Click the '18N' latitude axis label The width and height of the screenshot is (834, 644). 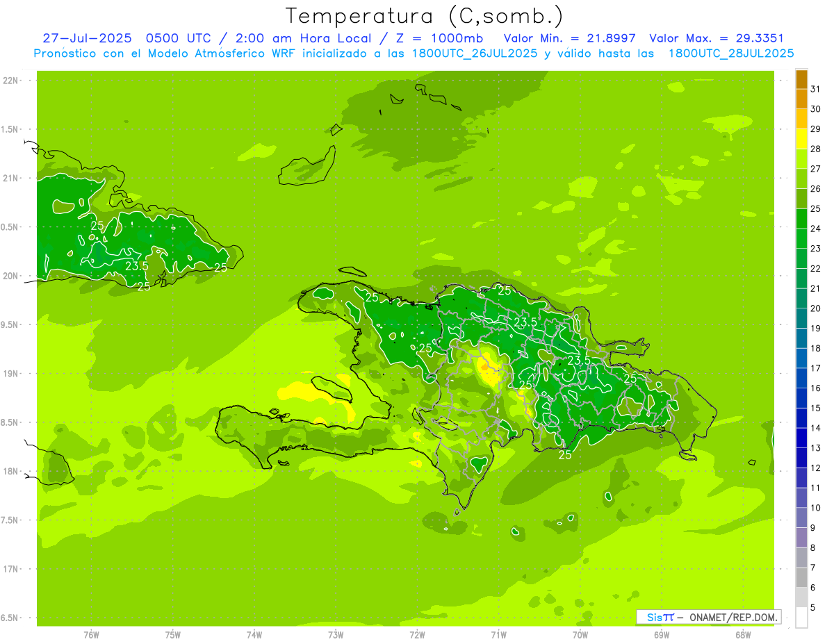tap(11, 471)
